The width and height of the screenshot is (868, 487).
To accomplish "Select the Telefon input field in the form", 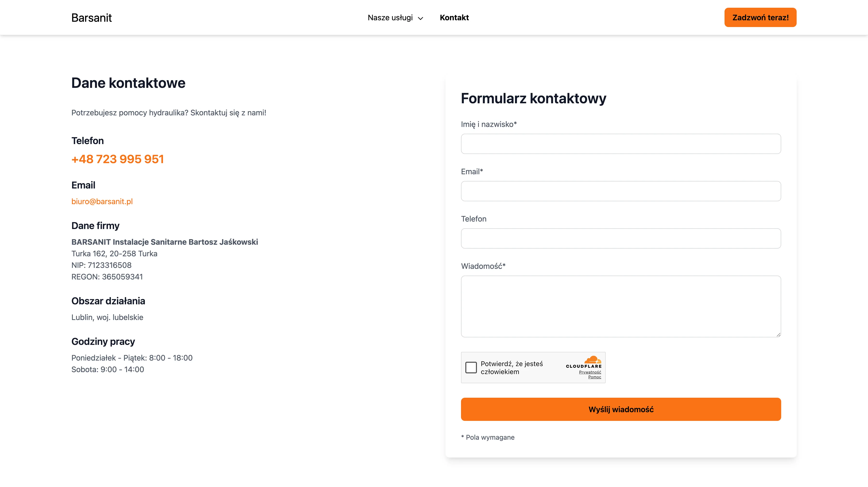I will [620, 238].
